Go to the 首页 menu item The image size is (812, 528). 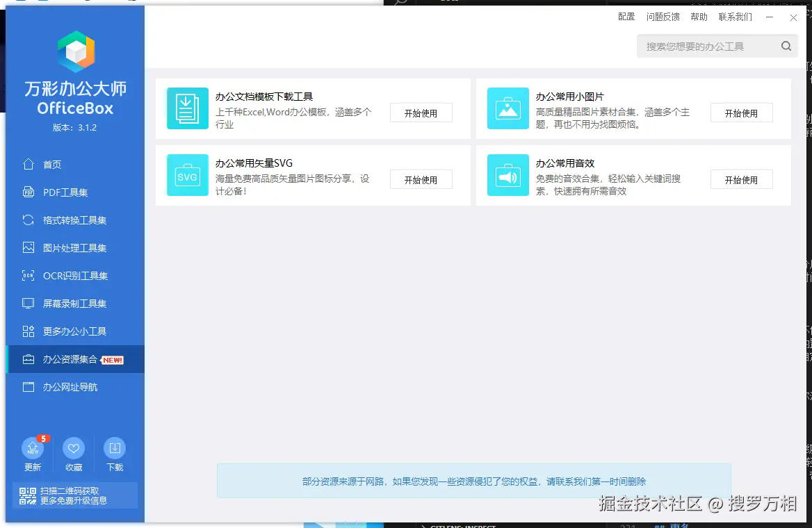point(75,164)
